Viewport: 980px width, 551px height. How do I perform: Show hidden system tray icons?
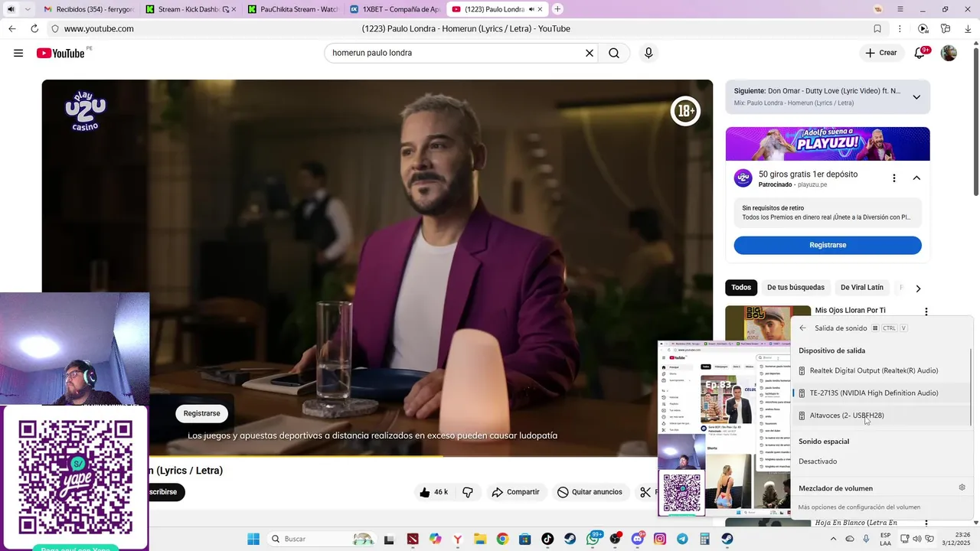tap(834, 539)
